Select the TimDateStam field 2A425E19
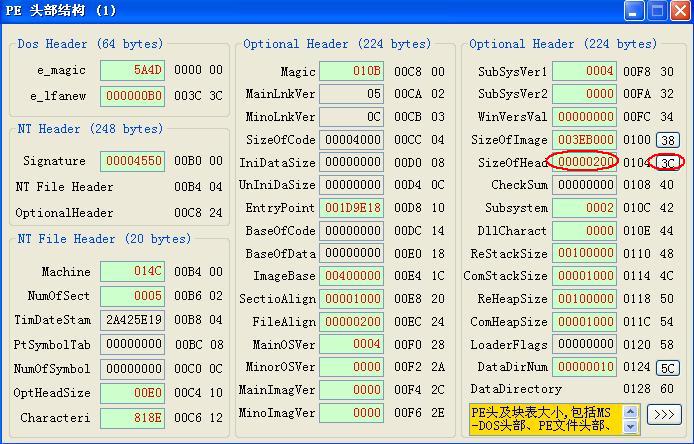The width and height of the screenshot is (694, 444). 132,320
